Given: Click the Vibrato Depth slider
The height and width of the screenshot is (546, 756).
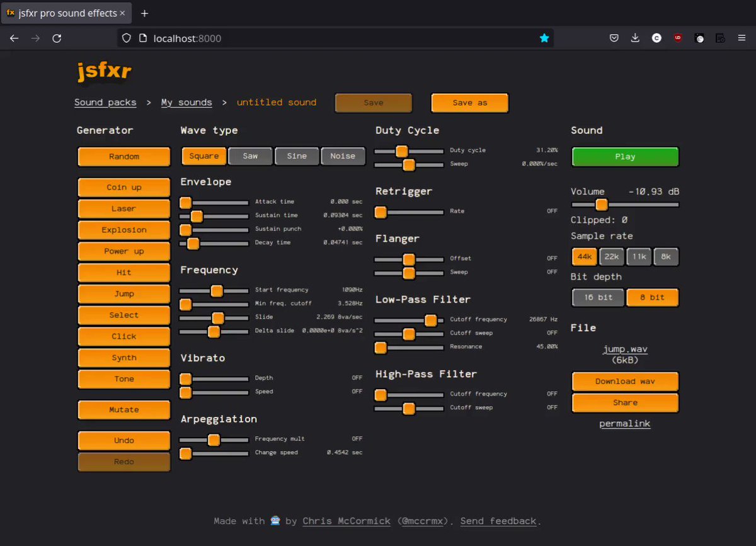Looking at the screenshot, I should [214, 378].
